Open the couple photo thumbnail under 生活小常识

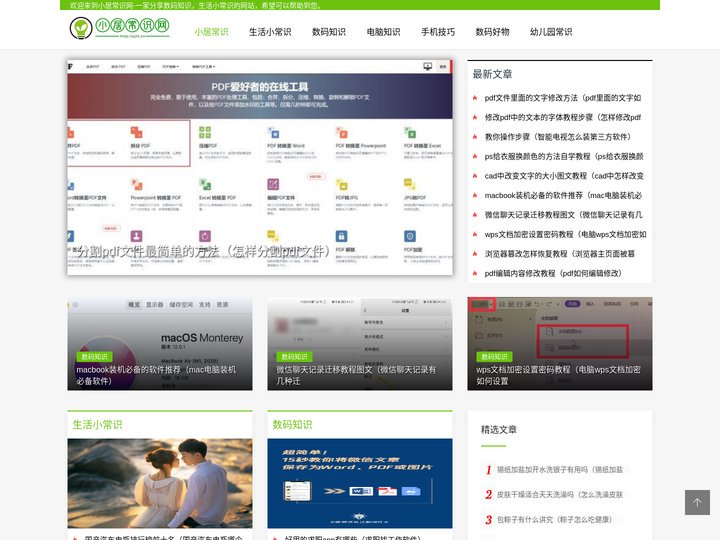160,484
